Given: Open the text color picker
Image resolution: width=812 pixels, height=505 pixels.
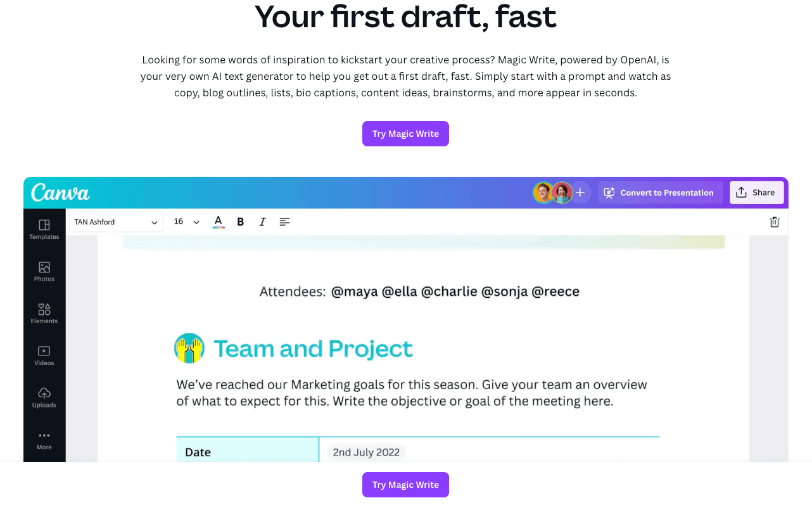Looking at the screenshot, I should point(218,222).
